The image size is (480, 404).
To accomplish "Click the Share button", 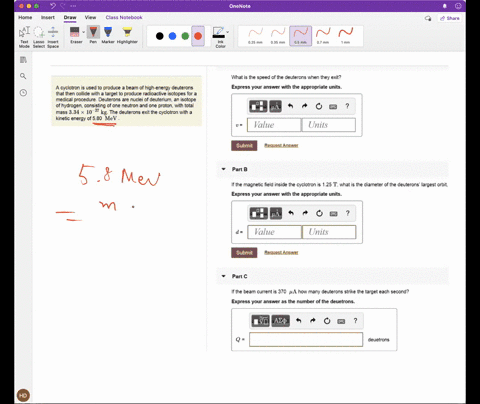I will tap(450, 18).
